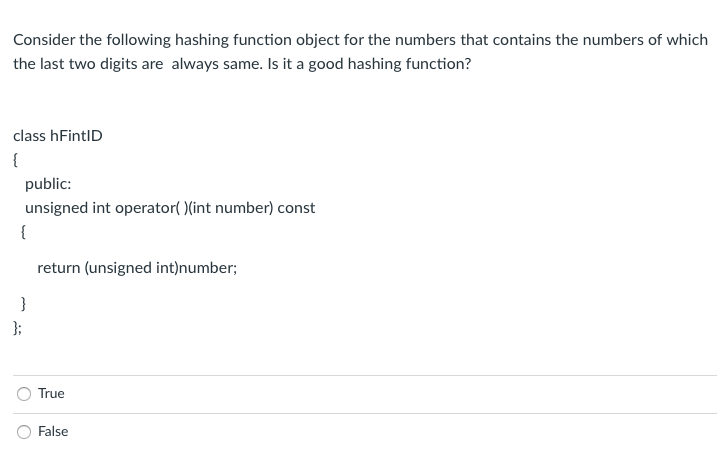Viewport: 728px width, 457px height.
Task: Click the 'False' answer label text
Action: 53,431
